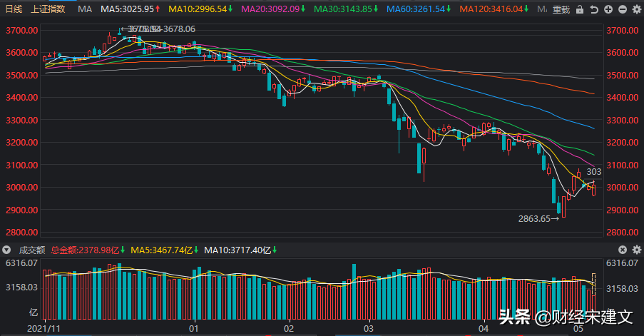Click the 03 month marker on date axis

point(369,329)
